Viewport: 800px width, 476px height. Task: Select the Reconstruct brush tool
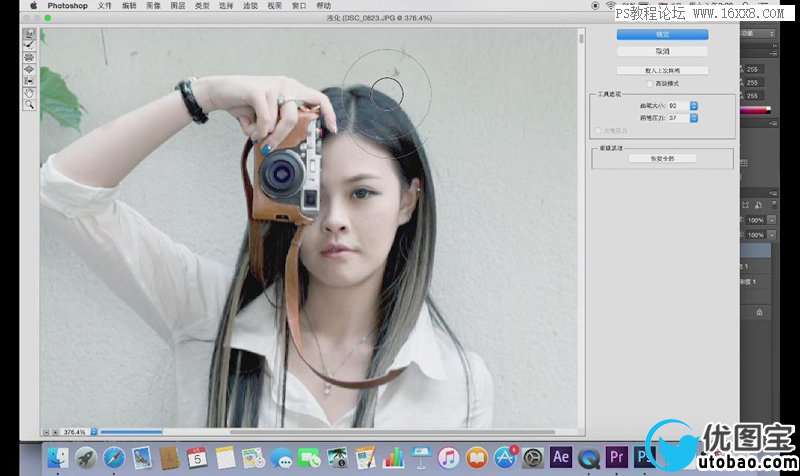(29, 45)
